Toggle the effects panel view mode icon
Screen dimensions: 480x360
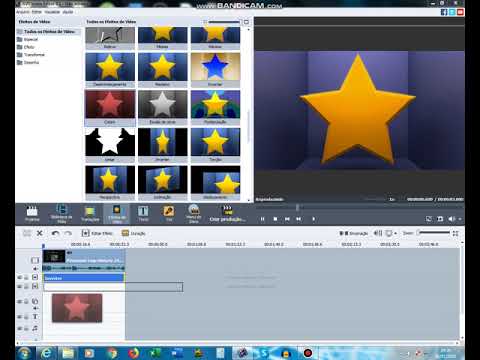246,22
